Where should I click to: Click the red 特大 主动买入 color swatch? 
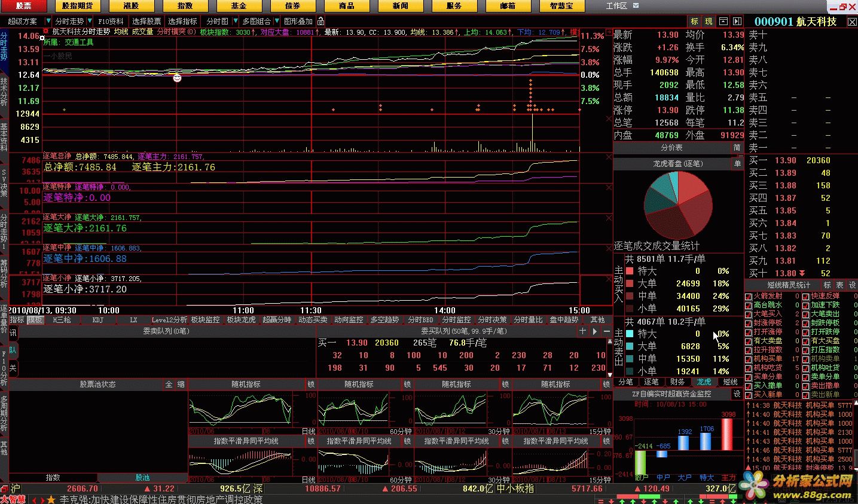tap(629, 271)
